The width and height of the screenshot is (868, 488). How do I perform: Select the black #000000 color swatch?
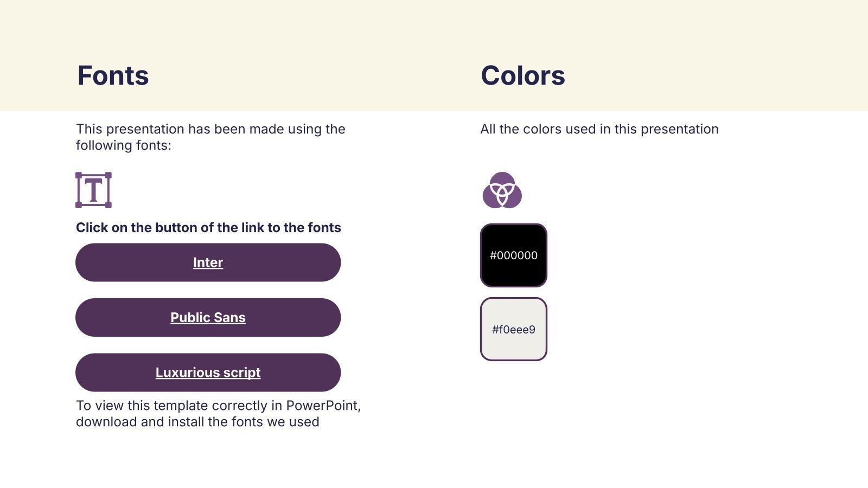click(x=513, y=255)
